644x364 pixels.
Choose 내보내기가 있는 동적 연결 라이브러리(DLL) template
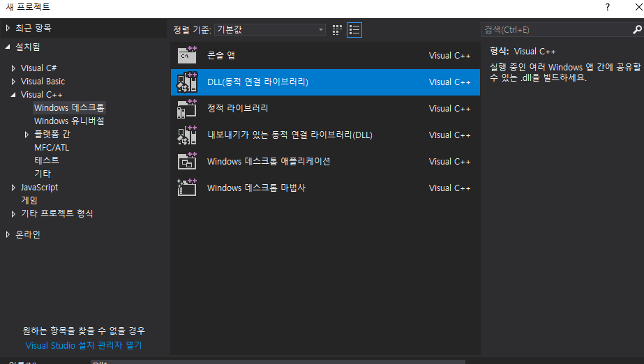coord(325,135)
